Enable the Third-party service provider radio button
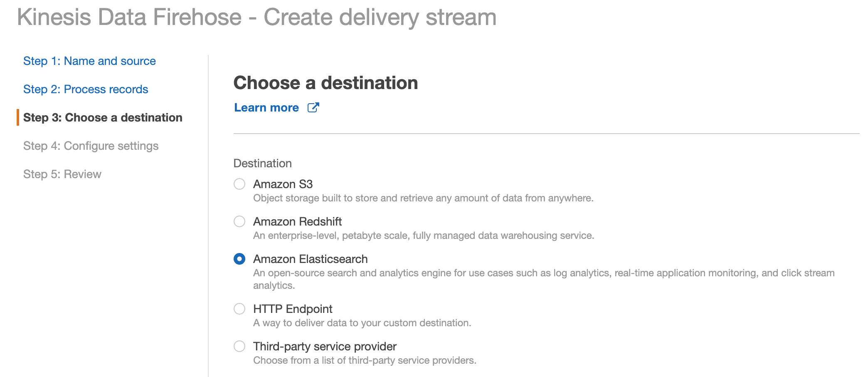 (239, 346)
